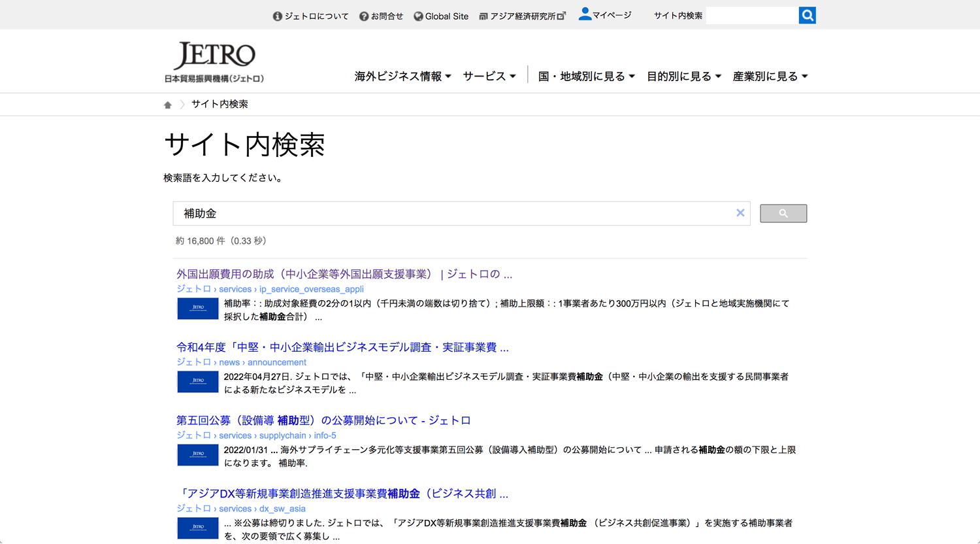Click the サイト内検索 breadcrumb text
Viewport: 980px width, 544px height.
[220, 104]
